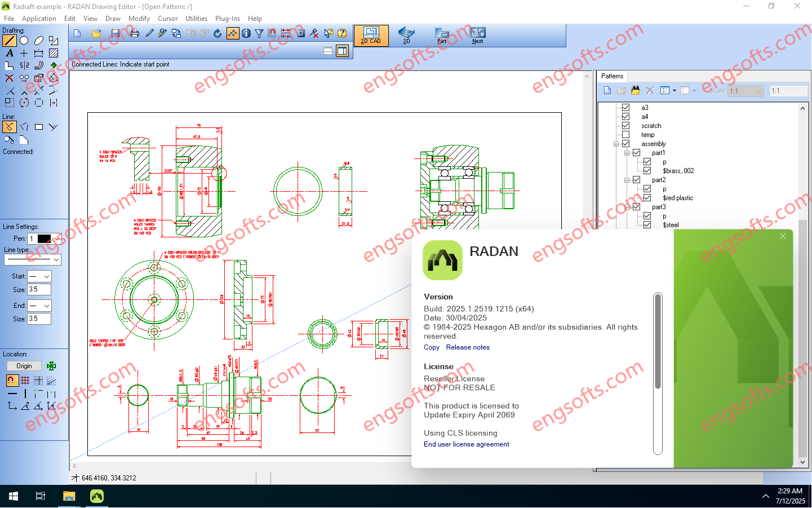Open the pattern view options dropdown arrow
Screen dimensions: 812x508
pos(675,90)
